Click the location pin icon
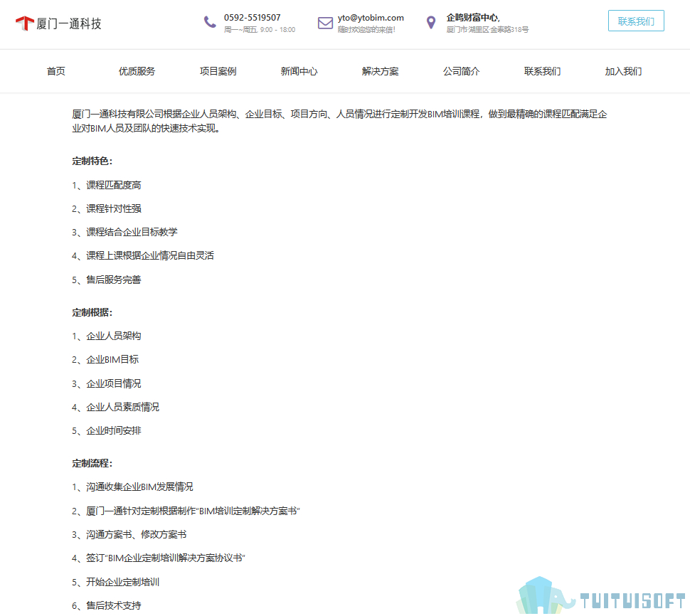690x616 pixels. click(431, 22)
